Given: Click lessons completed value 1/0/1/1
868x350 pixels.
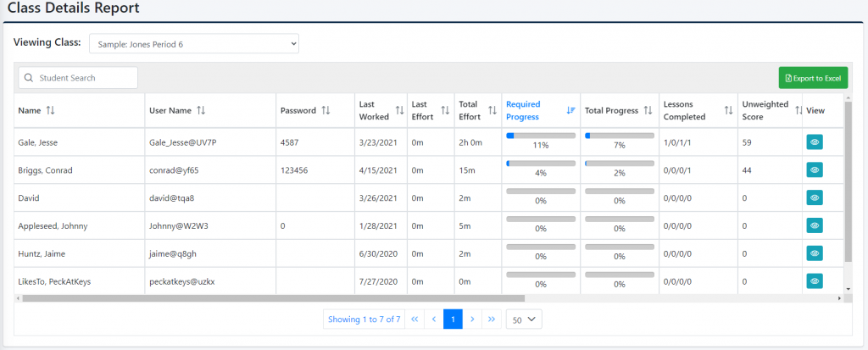Looking at the screenshot, I should coord(677,142).
